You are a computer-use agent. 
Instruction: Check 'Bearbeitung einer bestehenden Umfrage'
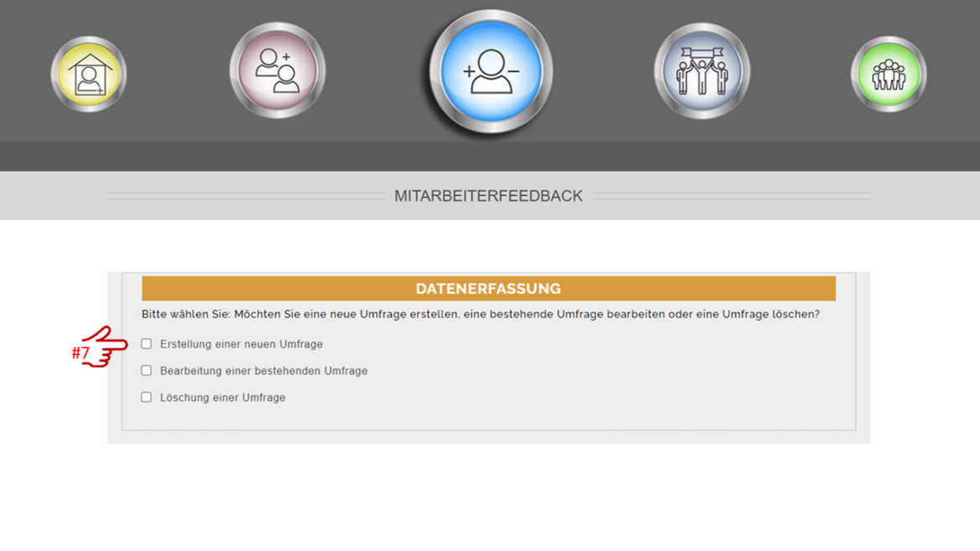147,370
